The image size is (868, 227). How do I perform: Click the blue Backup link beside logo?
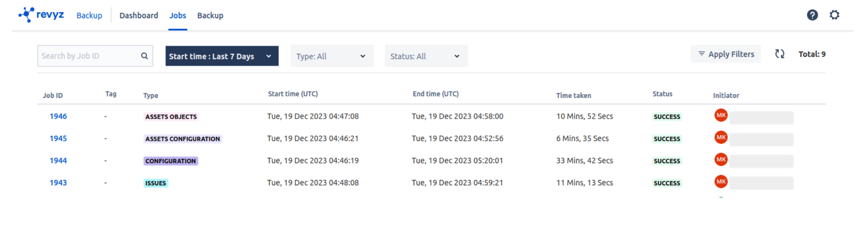pos(89,15)
